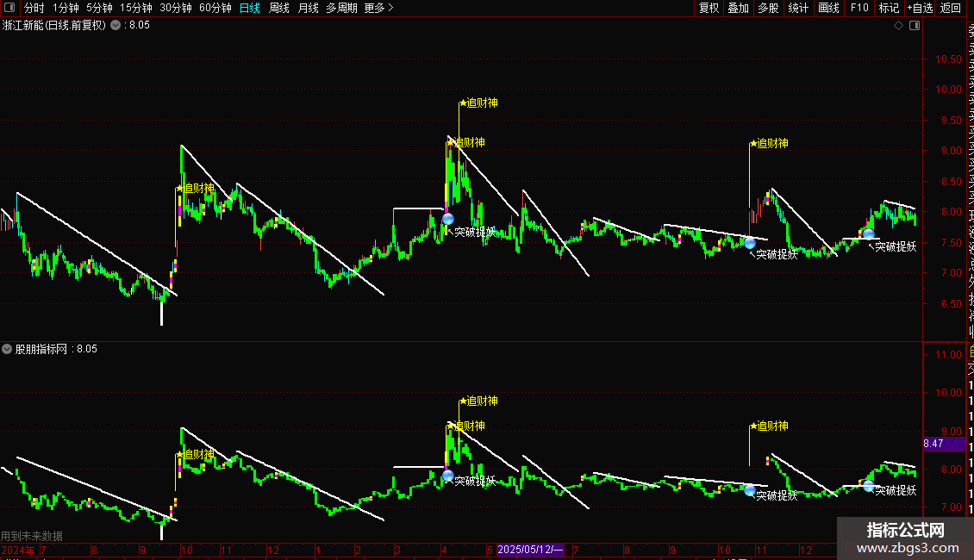Viewport: 974px width, 560px height.
Task: Toggle the right panel icon in chart corner
Action: click(915, 26)
